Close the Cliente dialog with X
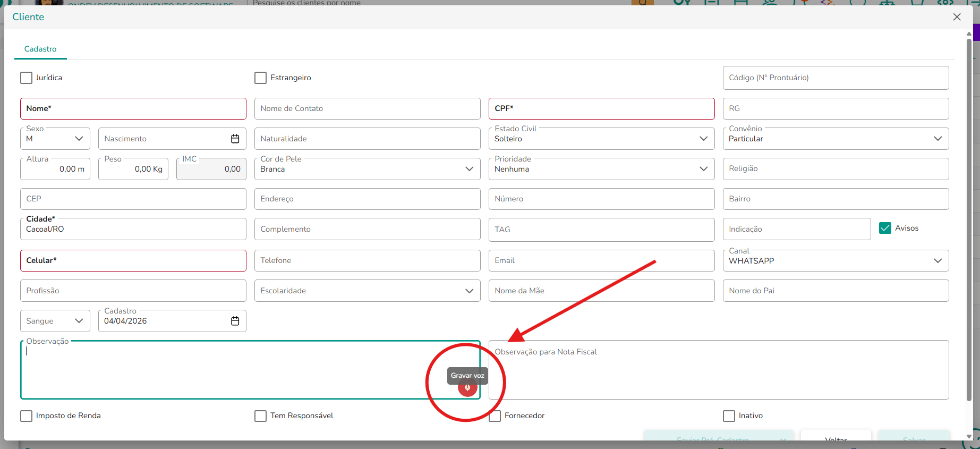 pyautogui.click(x=957, y=17)
